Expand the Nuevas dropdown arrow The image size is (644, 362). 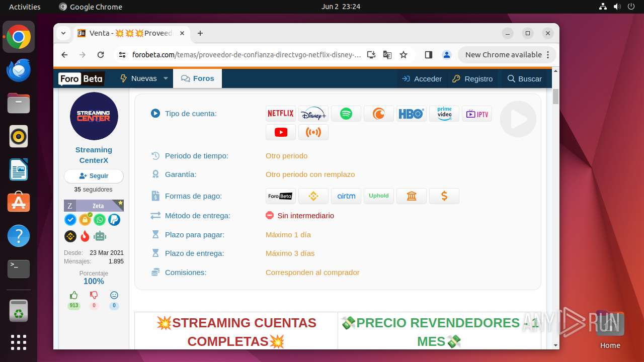[166, 78]
